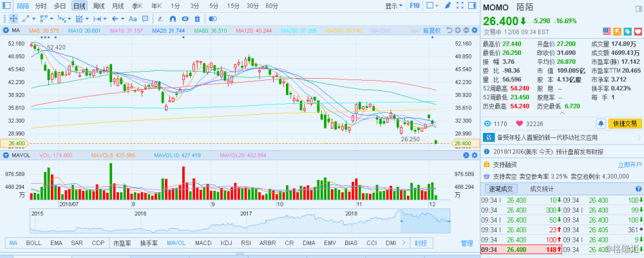Screen dimensions: 644x258
Task: Toggle the drawing toolbar switch
Action: point(213,19)
